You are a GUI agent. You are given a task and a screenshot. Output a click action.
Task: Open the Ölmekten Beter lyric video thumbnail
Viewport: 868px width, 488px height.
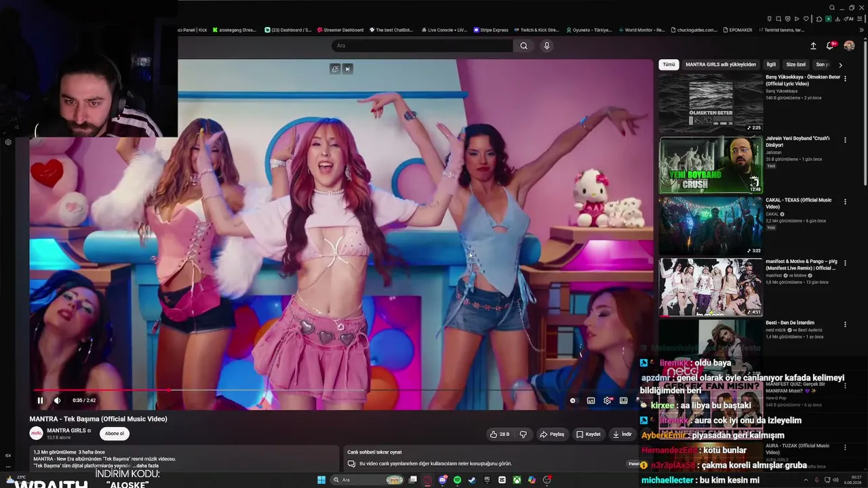point(711,102)
